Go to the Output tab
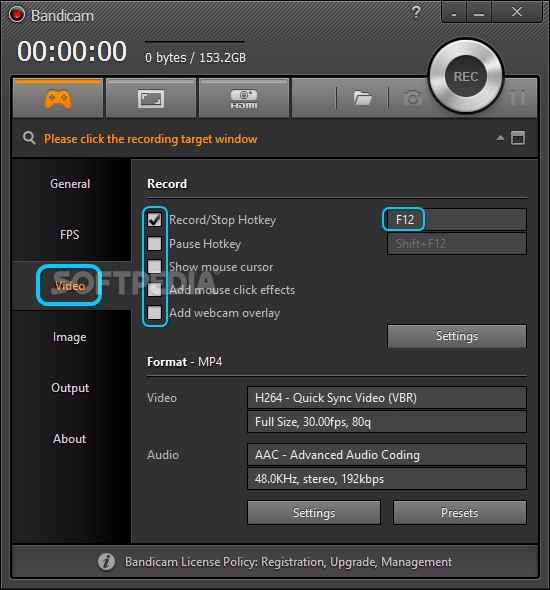The image size is (550, 590). pos(70,388)
